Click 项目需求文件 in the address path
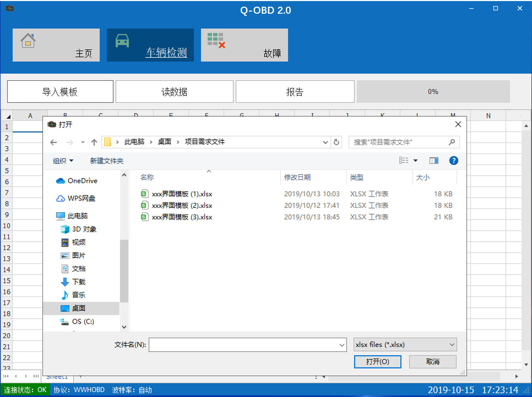Image resolution: width=532 pixels, height=397 pixels. (205, 142)
